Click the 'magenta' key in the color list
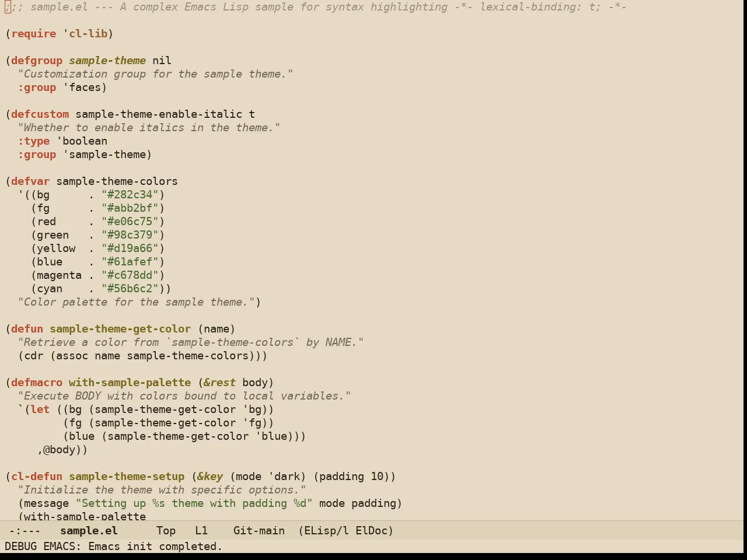This screenshot has width=747, height=560. (x=60, y=275)
